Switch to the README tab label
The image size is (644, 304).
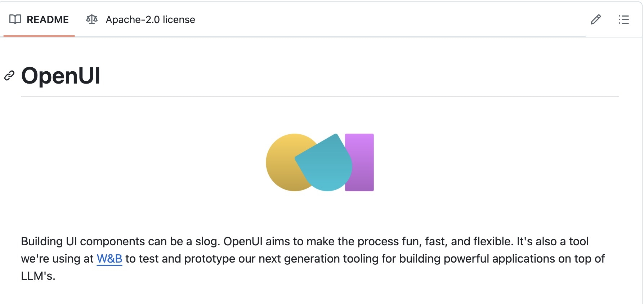click(x=48, y=19)
